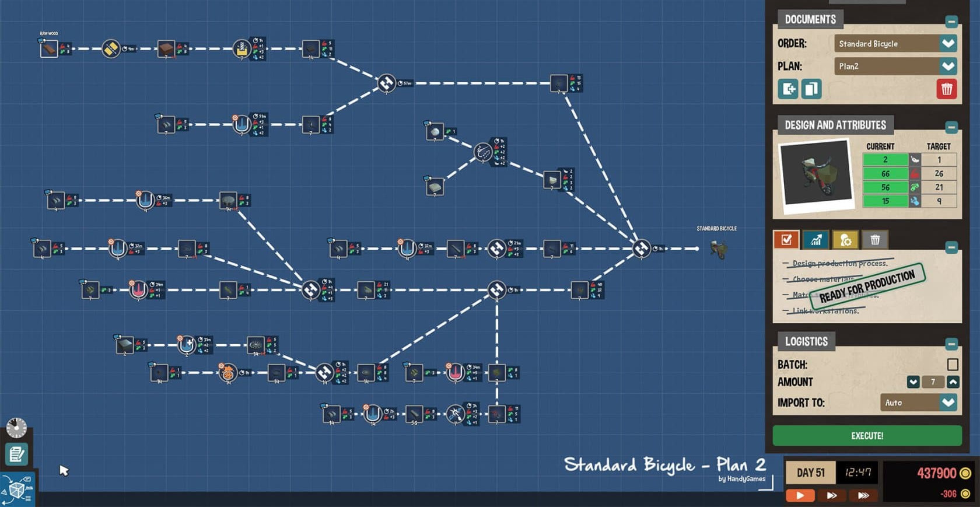Click the duplicate plan icon
This screenshot has width=980, height=507.
tap(811, 89)
